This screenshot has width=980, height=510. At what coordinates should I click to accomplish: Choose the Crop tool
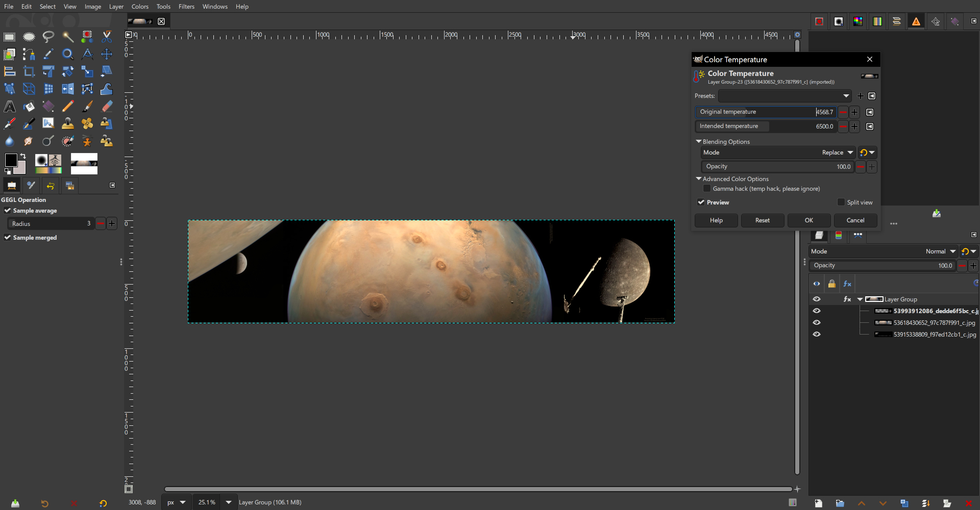point(29,71)
